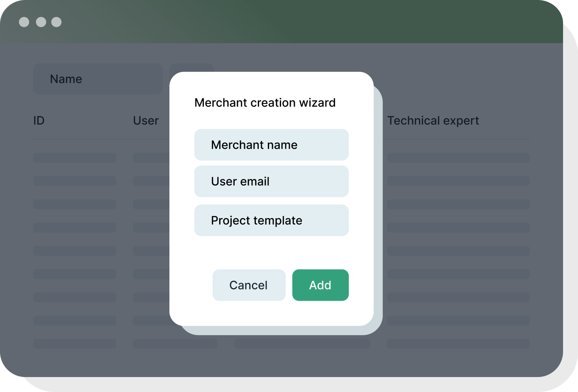
Task: Focus the User email field
Action: (x=272, y=181)
